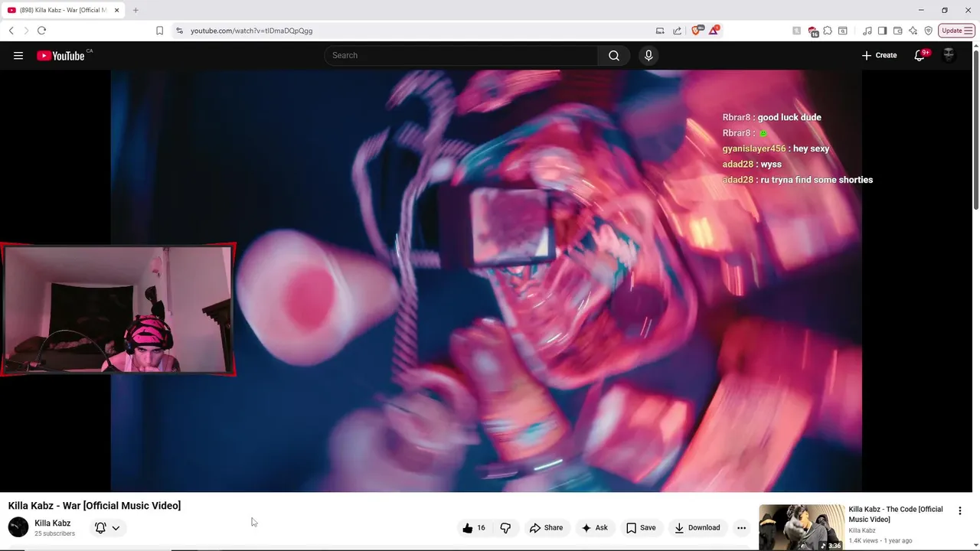The image size is (980, 551).
Task: Start voice search with microphone icon
Action: tap(648, 55)
